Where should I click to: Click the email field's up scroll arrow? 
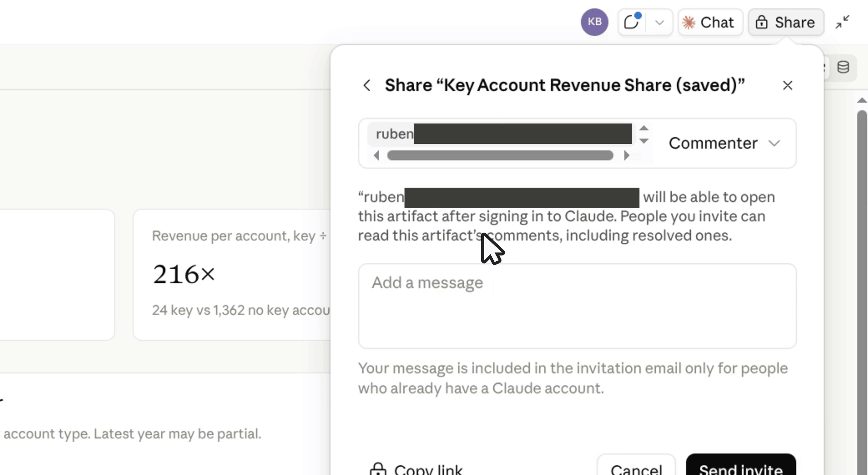pyautogui.click(x=644, y=128)
